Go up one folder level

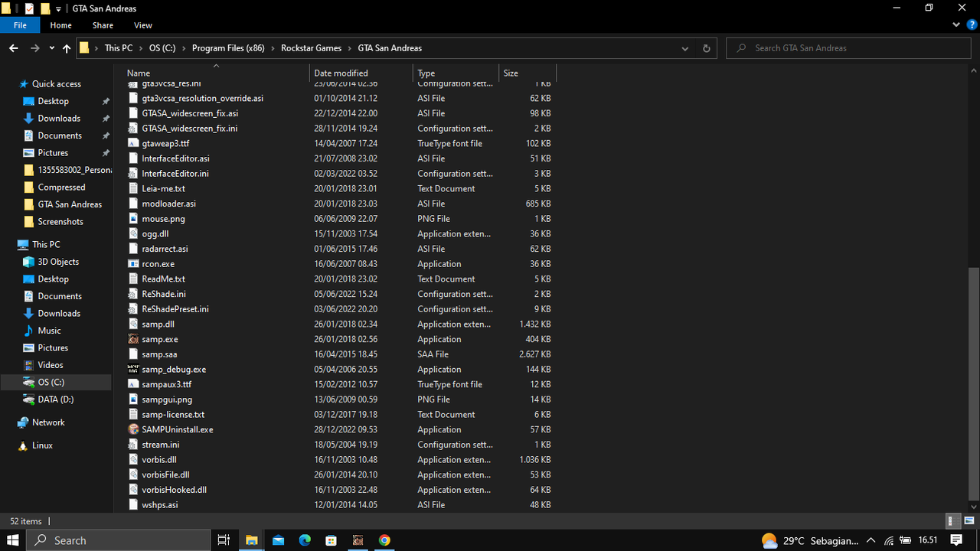point(67,48)
